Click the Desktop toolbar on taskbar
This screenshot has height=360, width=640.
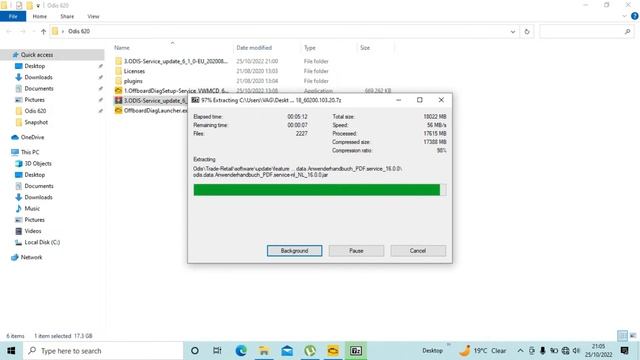click(x=433, y=351)
